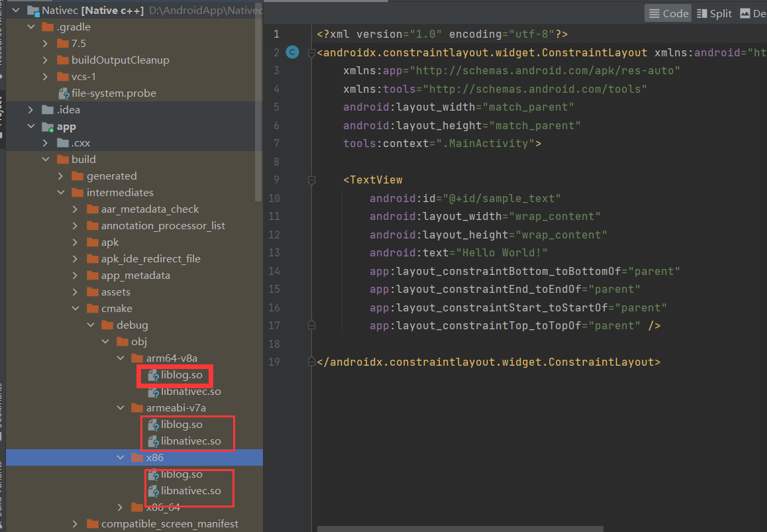Select liblog.so label under armeabi-v7a
Screen dimensions: 767x532
pyautogui.click(x=181, y=425)
